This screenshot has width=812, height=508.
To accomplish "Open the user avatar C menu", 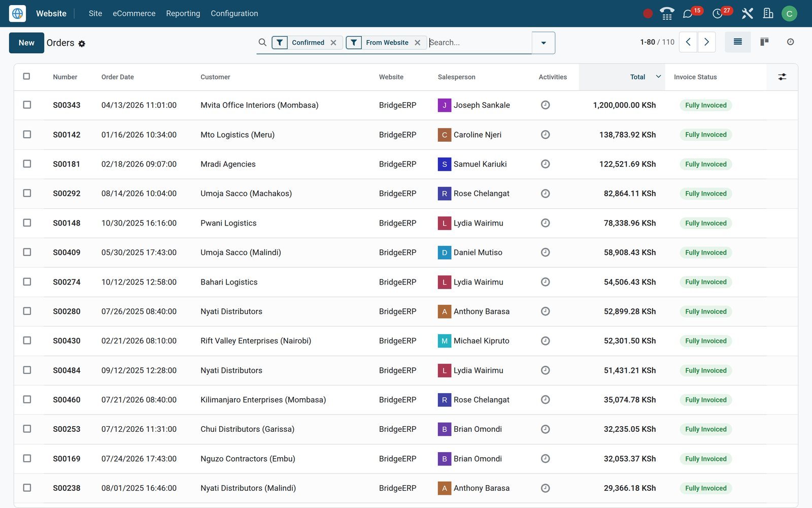I will click(789, 14).
